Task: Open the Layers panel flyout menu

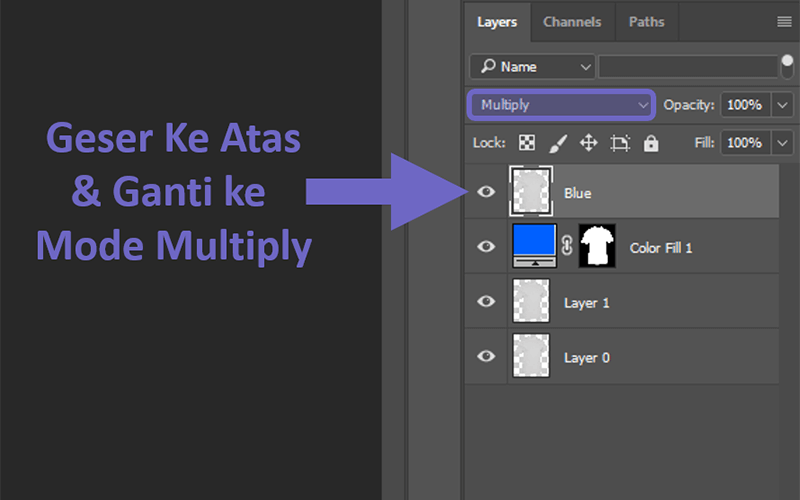Action: pyautogui.click(x=784, y=21)
